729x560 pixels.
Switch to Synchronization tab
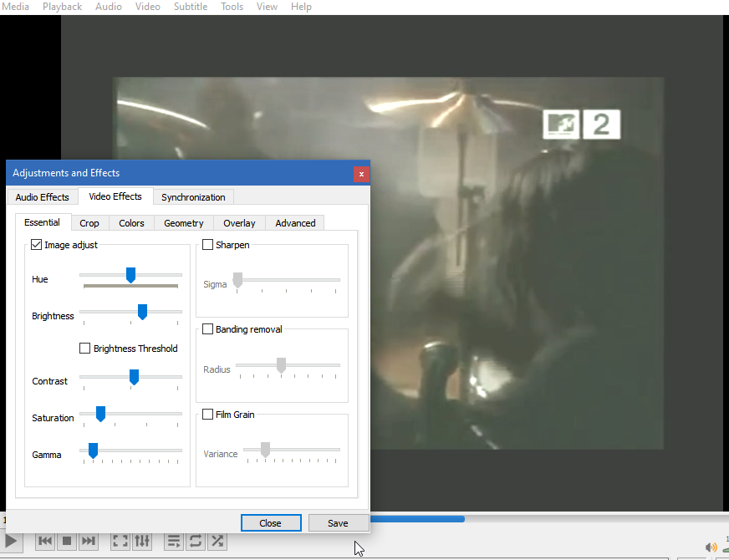(193, 197)
